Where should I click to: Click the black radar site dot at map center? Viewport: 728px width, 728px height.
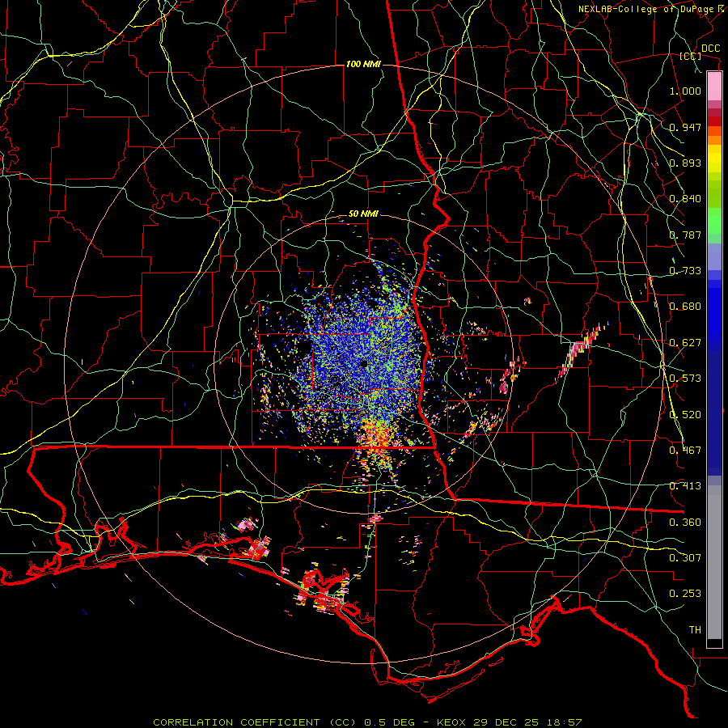coord(363,363)
